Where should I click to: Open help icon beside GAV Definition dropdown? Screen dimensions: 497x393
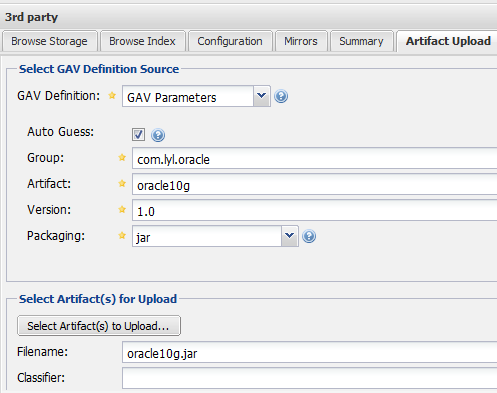[281, 96]
